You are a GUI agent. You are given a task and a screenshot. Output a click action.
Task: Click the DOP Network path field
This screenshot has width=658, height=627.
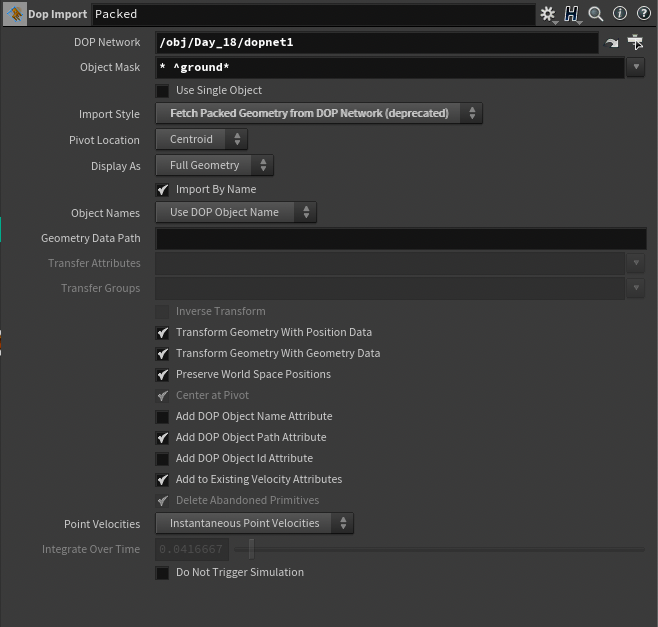(x=377, y=42)
